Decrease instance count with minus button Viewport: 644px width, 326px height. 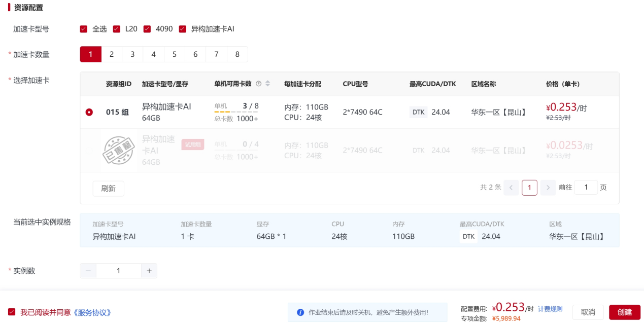(x=88, y=271)
